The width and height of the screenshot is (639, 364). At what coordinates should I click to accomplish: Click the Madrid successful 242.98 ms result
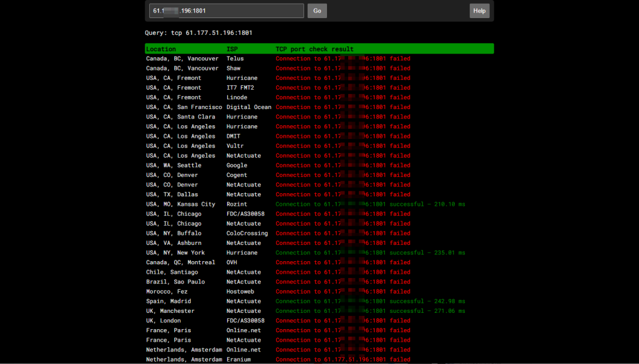tap(370, 302)
